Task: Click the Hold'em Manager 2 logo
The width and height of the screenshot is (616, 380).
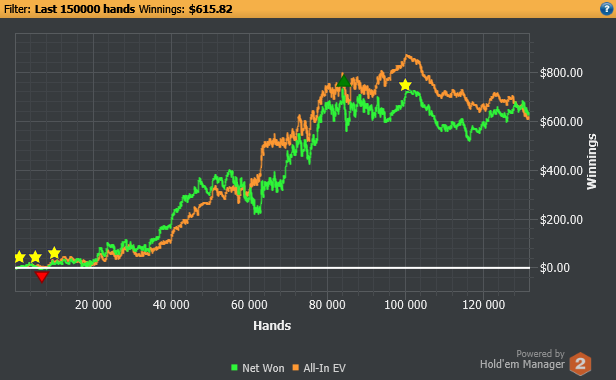Action: [580, 363]
